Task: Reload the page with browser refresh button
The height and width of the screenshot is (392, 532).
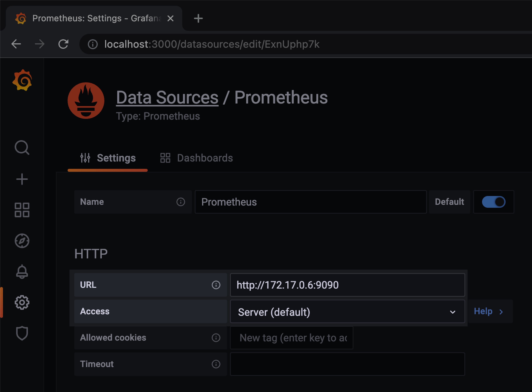Action: point(63,44)
